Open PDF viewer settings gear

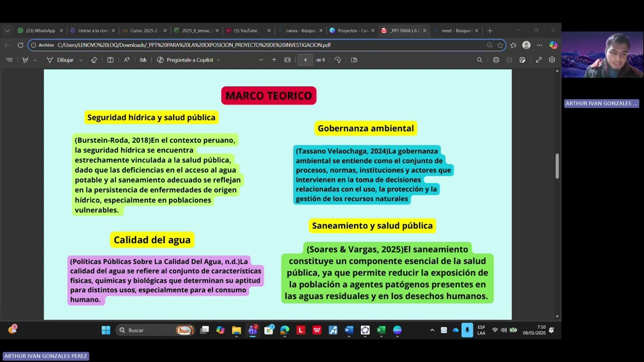tap(552, 60)
